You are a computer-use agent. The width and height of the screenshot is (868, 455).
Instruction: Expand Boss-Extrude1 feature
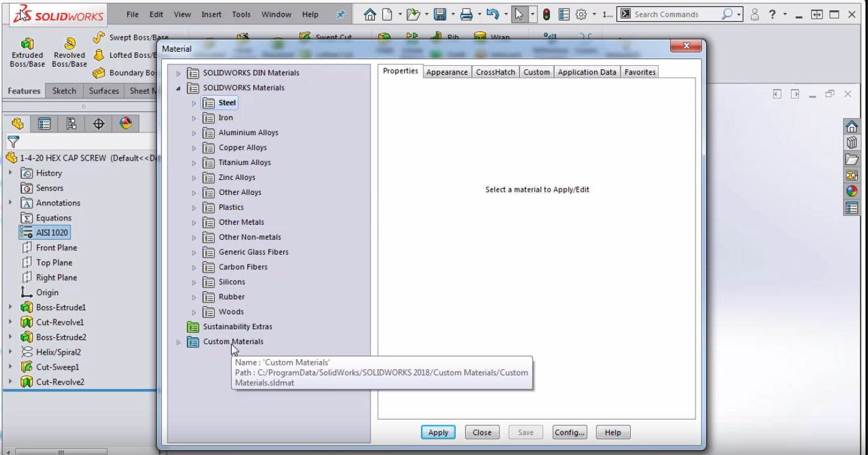pos(10,307)
